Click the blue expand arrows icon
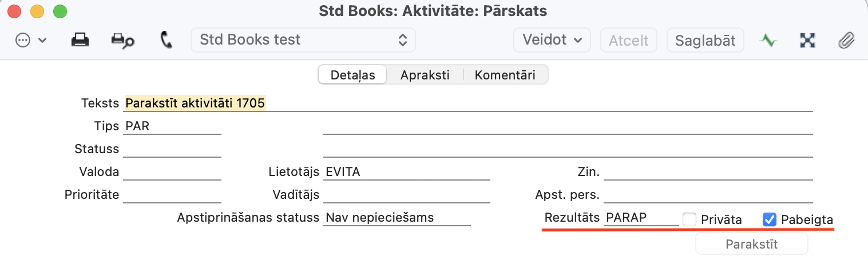This screenshot has height=260, width=868. click(x=807, y=40)
